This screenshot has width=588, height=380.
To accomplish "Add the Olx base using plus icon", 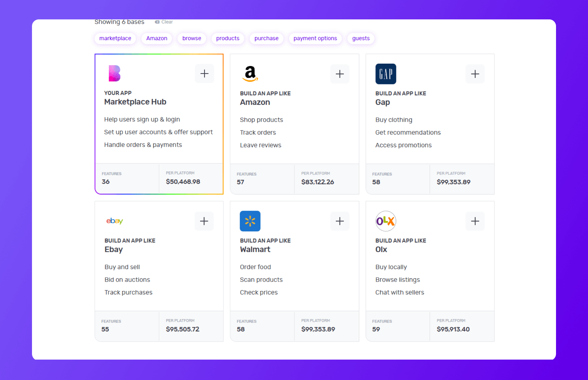I will tap(475, 221).
